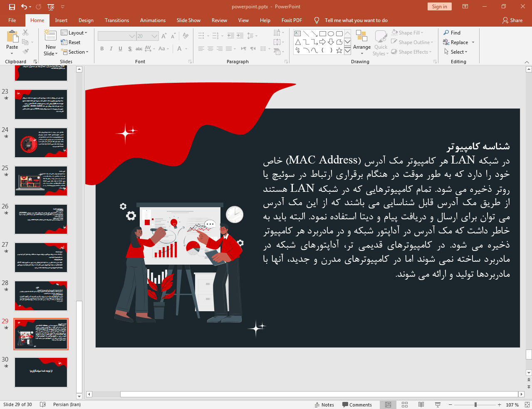Viewport: 532px width, 409px height.
Task: Open the File tab
Action: click(x=12, y=20)
